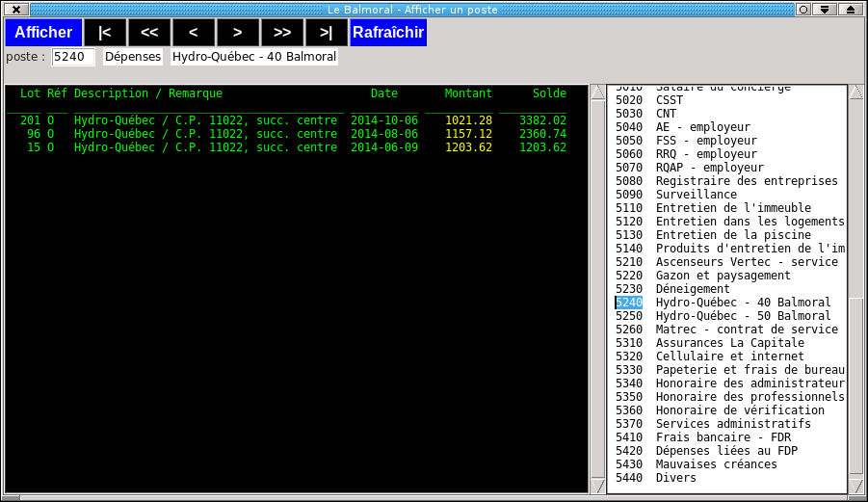Click down arrow of poste list scrollbar
The height and width of the screenshot is (502, 868).
click(x=856, y=486)
